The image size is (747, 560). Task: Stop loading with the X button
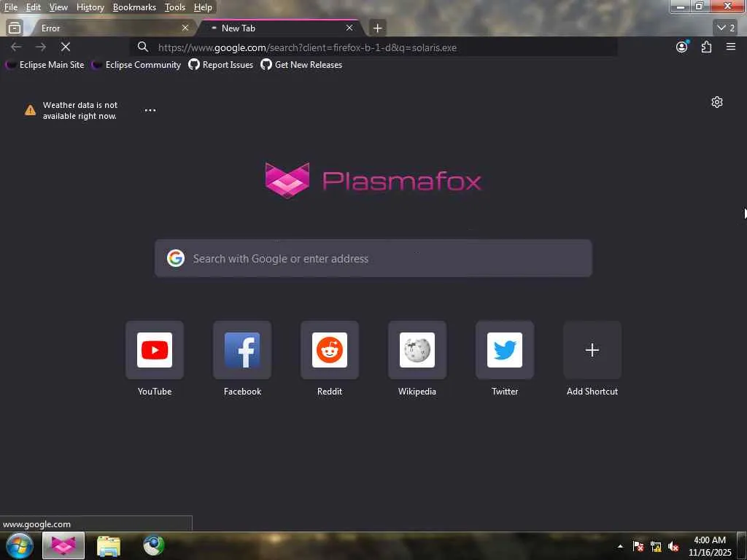tap(66, 47)
